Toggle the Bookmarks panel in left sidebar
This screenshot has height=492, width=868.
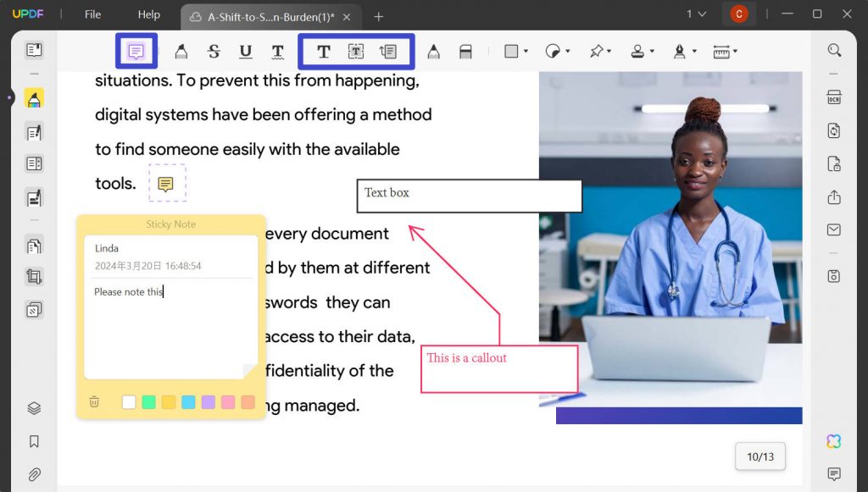[33, 441]
